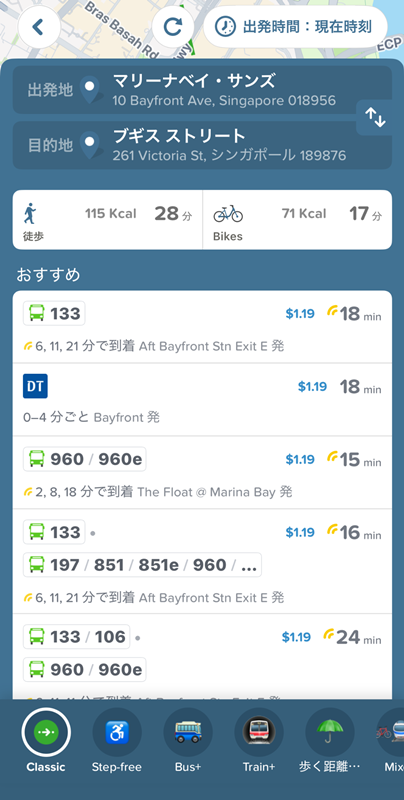Select the Step-free wheelchair mode icon
The width and height of the screenshot is (404, 800).
click(117, 732)
